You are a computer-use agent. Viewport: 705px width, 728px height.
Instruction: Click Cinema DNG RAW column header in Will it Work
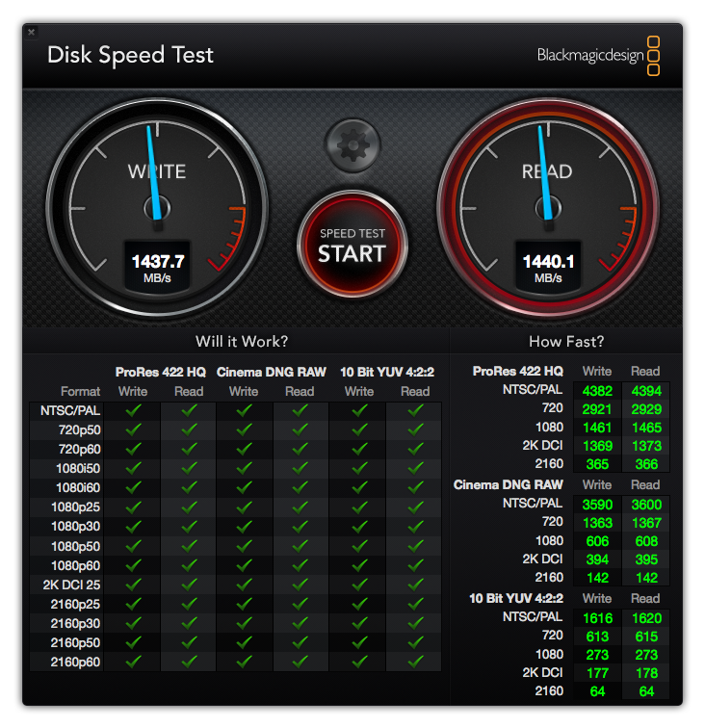(272, 373)
